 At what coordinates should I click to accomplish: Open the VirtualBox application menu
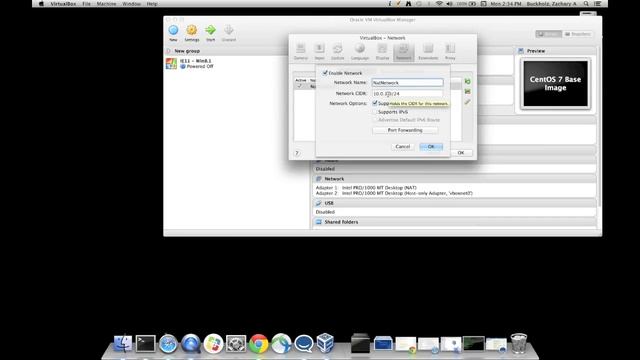[x=63, y=4]
